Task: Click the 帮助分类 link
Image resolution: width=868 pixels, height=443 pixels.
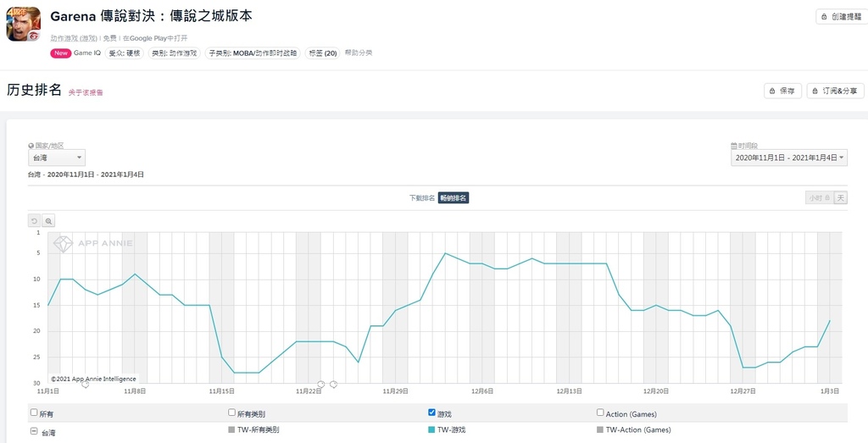Action: tap(359, 53)
